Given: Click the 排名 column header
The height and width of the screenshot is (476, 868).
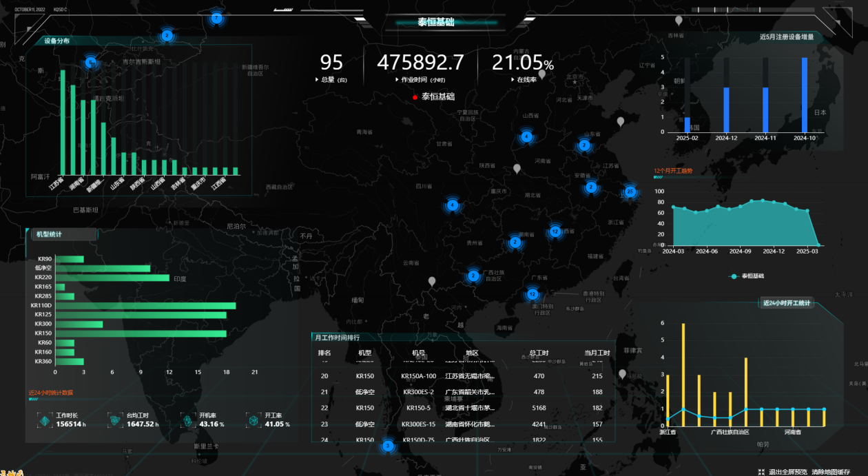Looking at the screenshot, I should pos(324,353).
